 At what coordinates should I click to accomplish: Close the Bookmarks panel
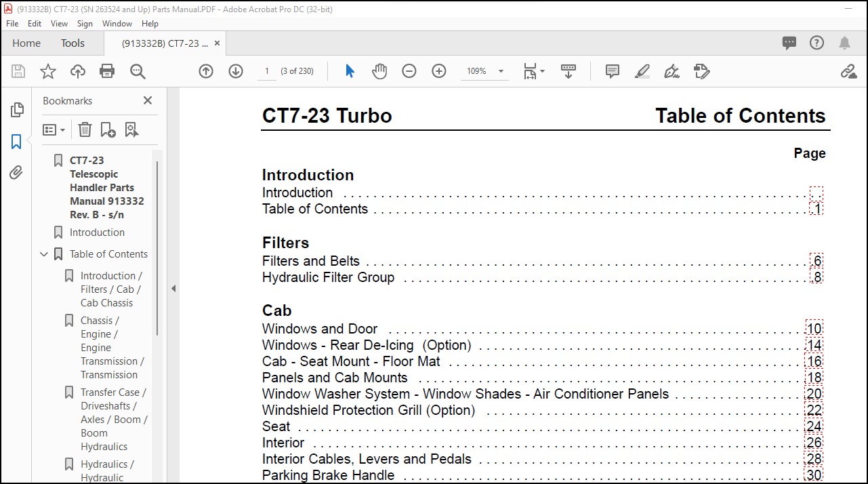coord(148,100)
